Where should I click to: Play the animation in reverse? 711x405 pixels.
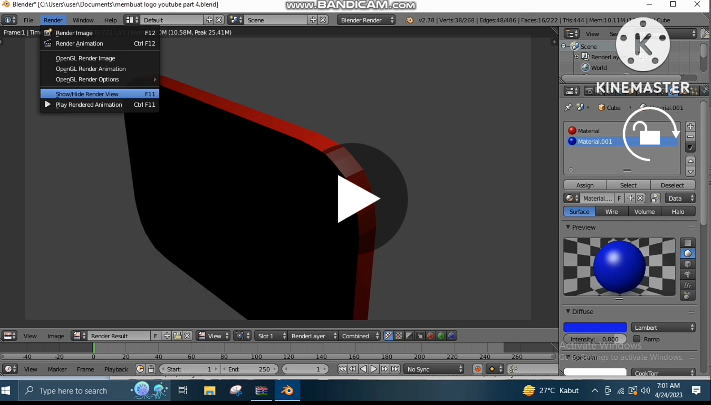[363, 369]
